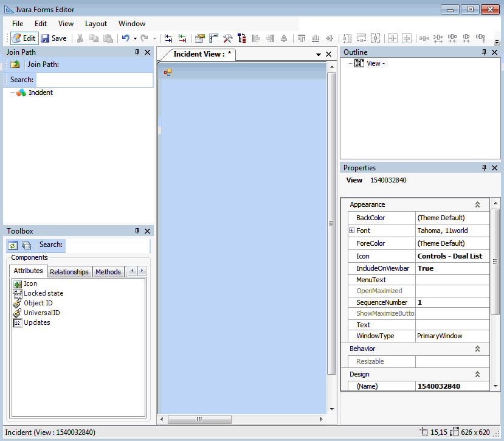
Task: Click the ruler icon in the toolbar
Action: click(213, 38)
